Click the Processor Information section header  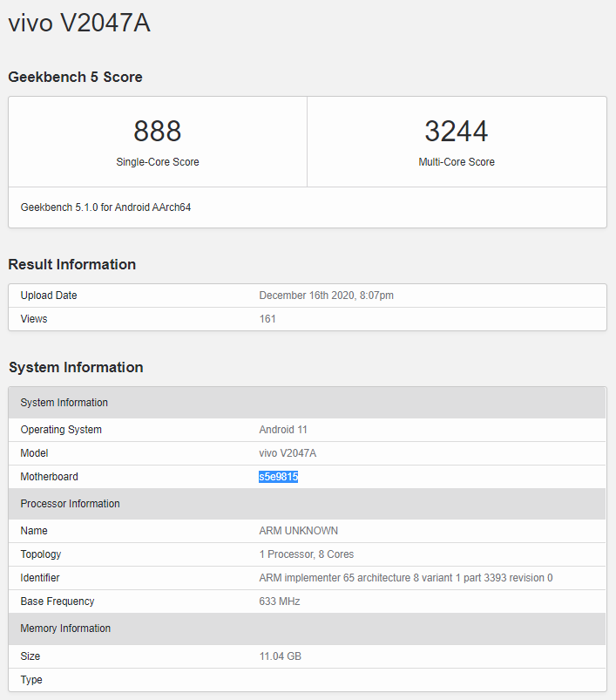pos(70,504)
